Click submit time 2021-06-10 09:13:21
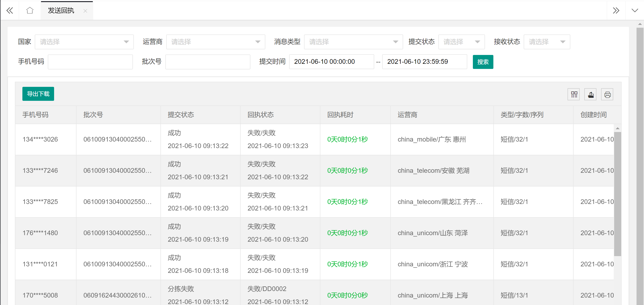 click(x=198, y=177)
